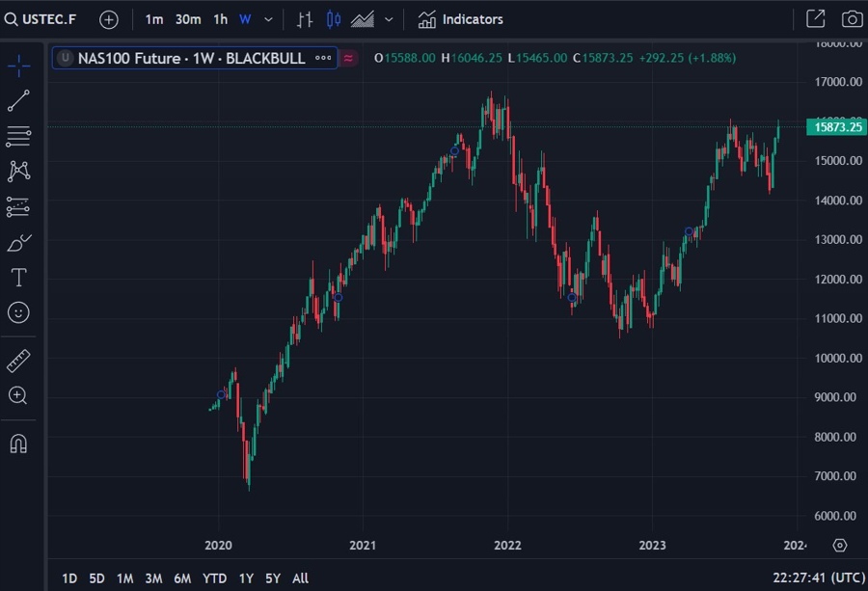Screen dimensions: 868x591
Task: Click the H16046.25 high value in legend
Action: (472, 58)
